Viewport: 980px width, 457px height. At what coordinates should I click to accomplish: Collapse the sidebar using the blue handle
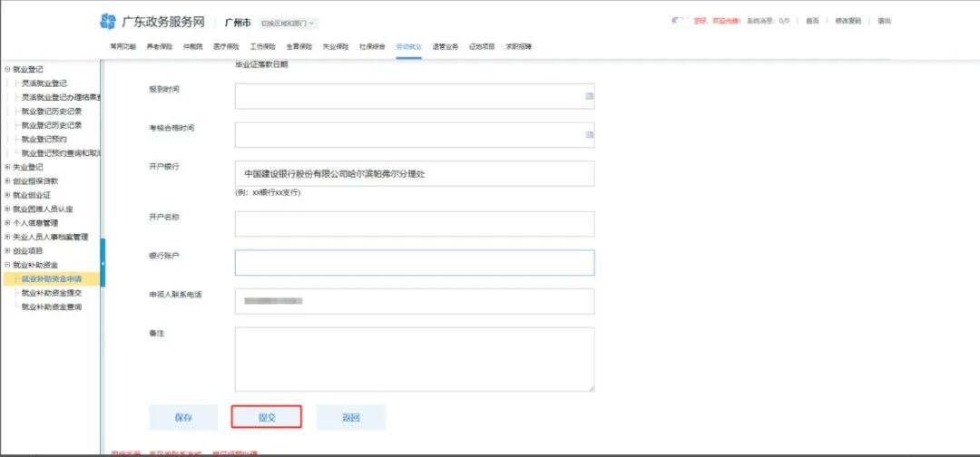click(x=103, y=263)
